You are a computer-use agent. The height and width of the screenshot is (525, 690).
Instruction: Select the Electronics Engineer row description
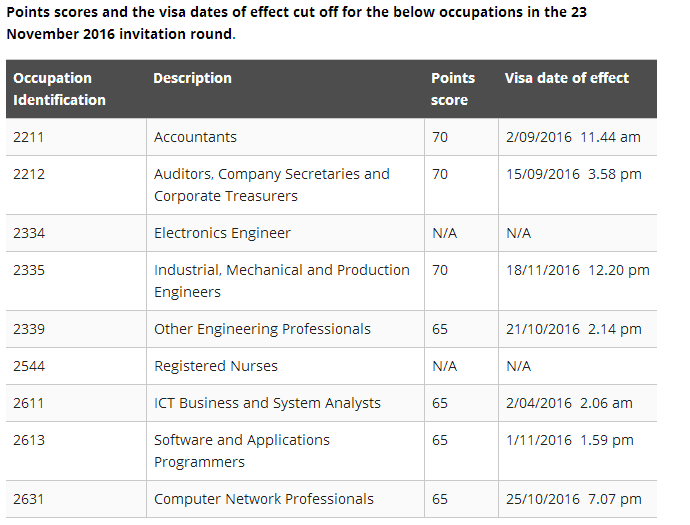click(x=222, y=233)
